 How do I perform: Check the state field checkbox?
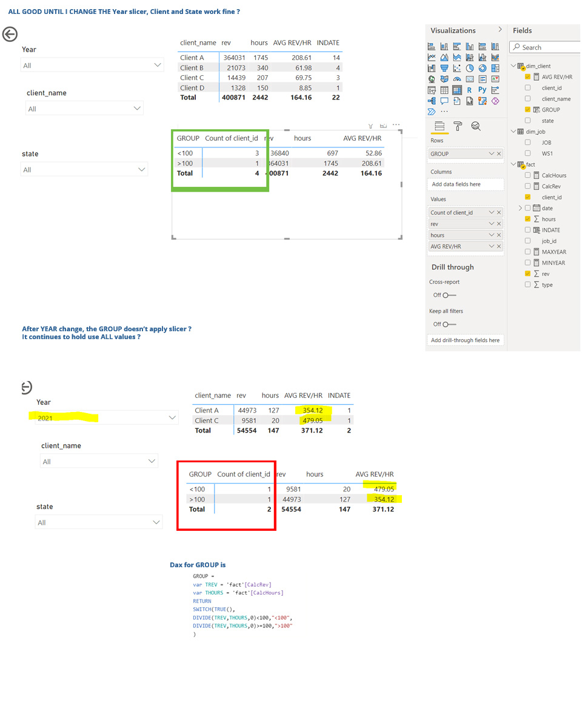click(x=527, y=121)
